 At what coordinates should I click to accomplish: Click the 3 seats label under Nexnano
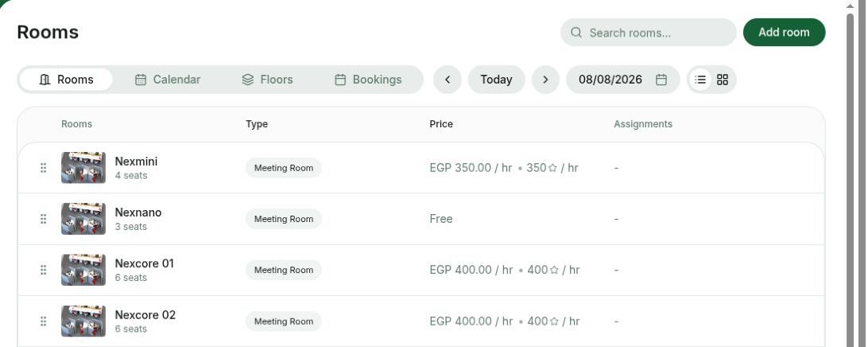(x=131, y=227)
